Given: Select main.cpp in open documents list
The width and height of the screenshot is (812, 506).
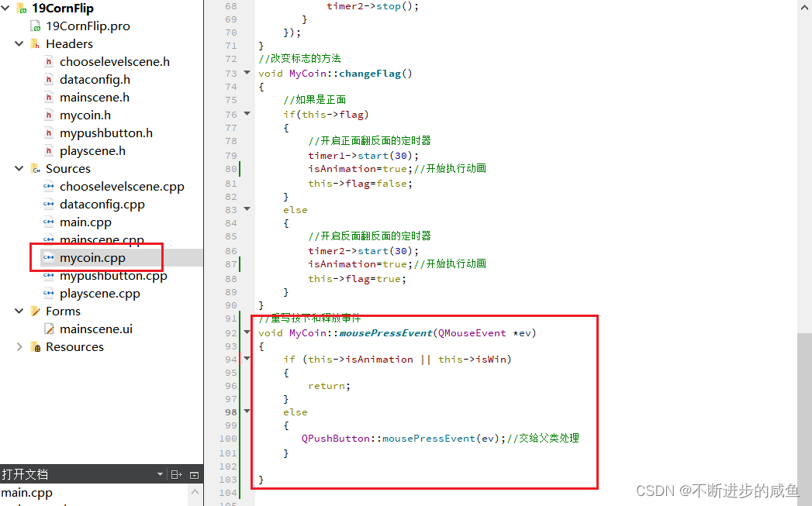Looking at the screenshot, I should pos(27,493).
